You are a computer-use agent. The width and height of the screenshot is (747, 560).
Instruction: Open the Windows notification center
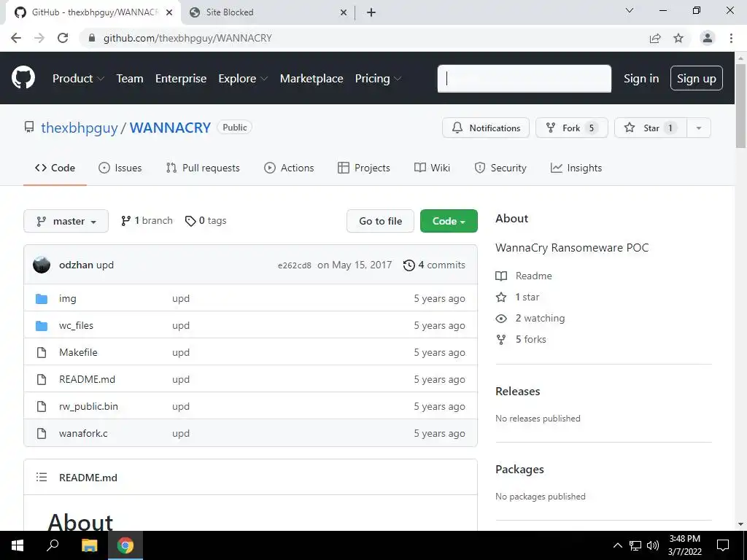coord(723,545)
